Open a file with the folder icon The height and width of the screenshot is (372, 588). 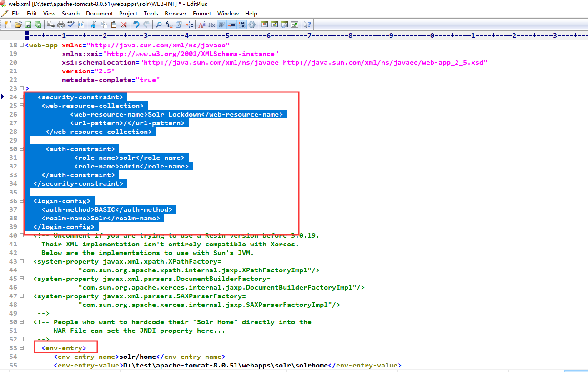18,25
